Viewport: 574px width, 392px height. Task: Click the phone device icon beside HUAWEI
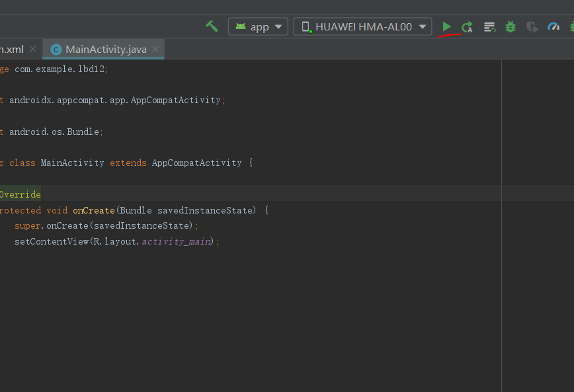click(x=306, y=26)
